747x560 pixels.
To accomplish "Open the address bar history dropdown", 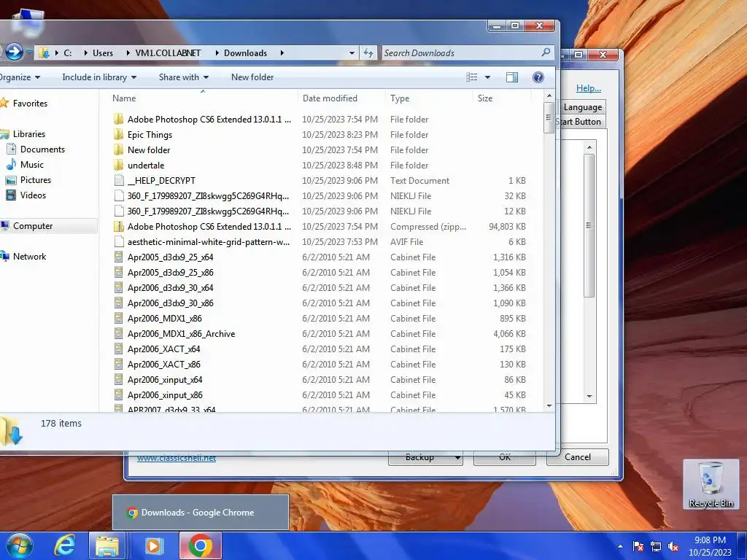I will coord(352,52).
